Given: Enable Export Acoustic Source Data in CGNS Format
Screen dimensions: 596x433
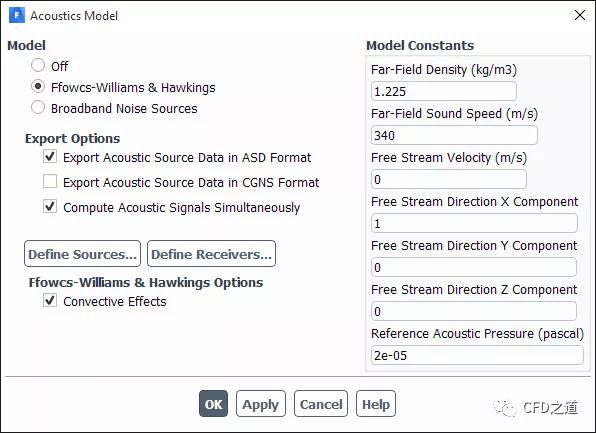Looking at the screenshot, I should coord(50,182).
